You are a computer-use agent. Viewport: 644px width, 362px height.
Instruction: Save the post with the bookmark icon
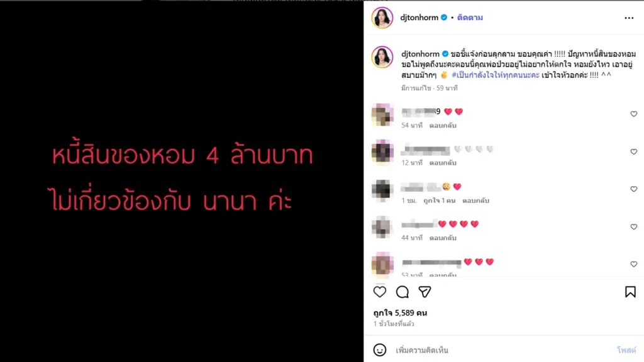tap(630, 292)
